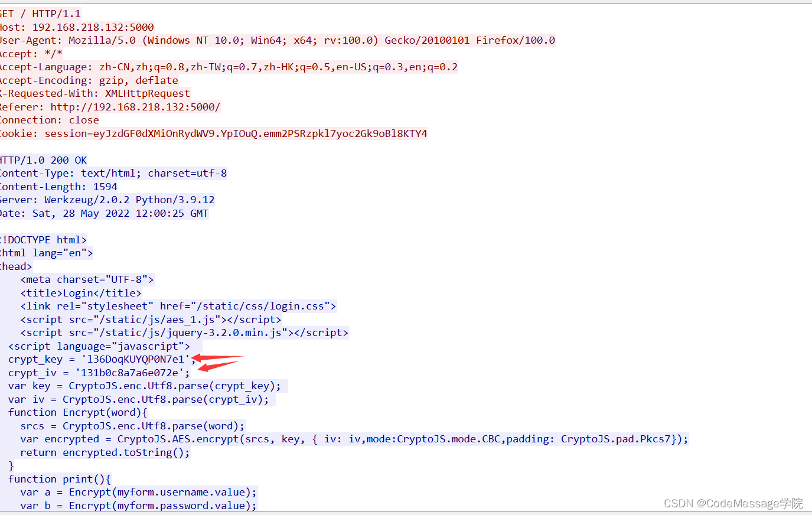
Task: Click the link stylesheet login.css line
Action: [178, 306]
